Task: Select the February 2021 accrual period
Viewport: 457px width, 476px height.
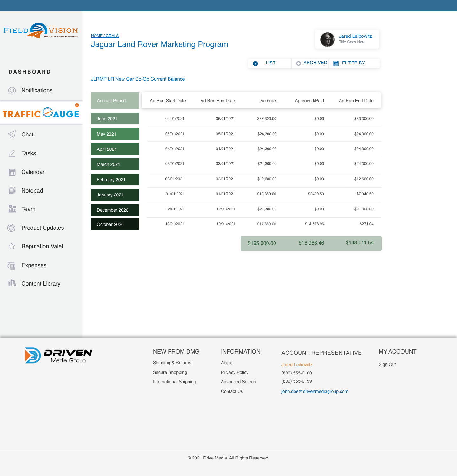Action: pos(115,180)
